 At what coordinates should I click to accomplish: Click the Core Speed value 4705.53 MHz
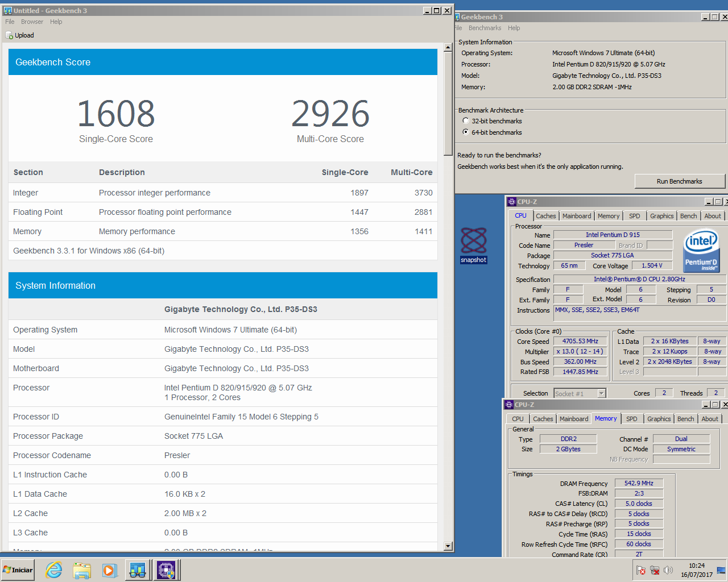tap(580, 341)
